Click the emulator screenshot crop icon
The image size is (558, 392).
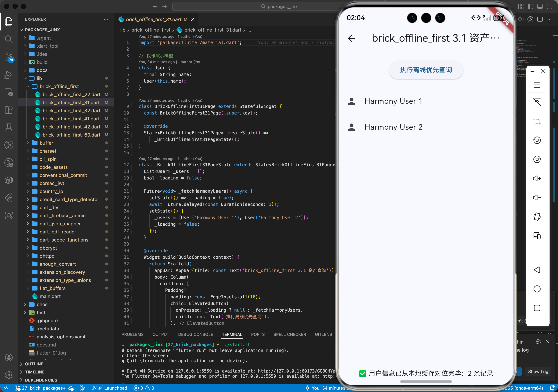pos(537,121)
